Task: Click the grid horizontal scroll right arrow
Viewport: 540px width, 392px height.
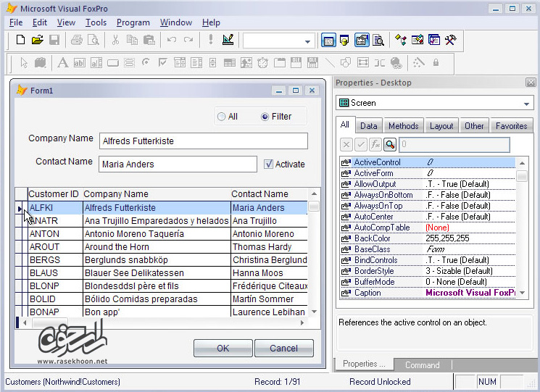Action: pos(302,323)
